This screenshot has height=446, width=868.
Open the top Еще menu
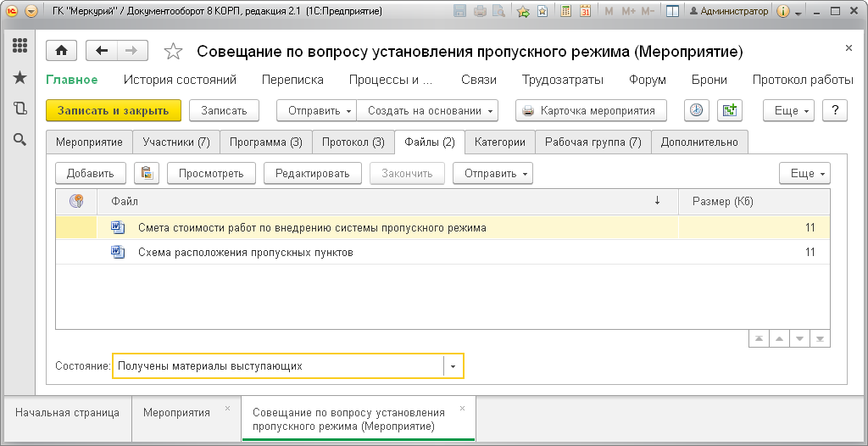pyautogui.click(x=789, y=110)
